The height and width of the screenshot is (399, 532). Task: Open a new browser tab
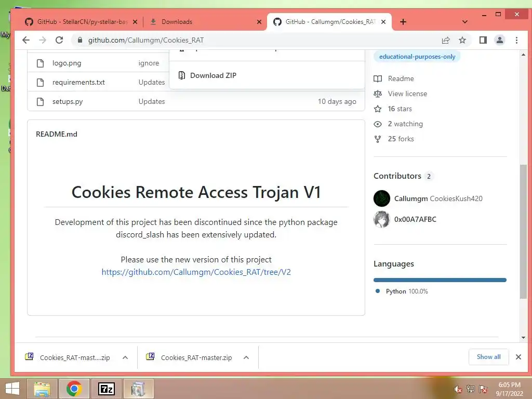click(403, 22)
